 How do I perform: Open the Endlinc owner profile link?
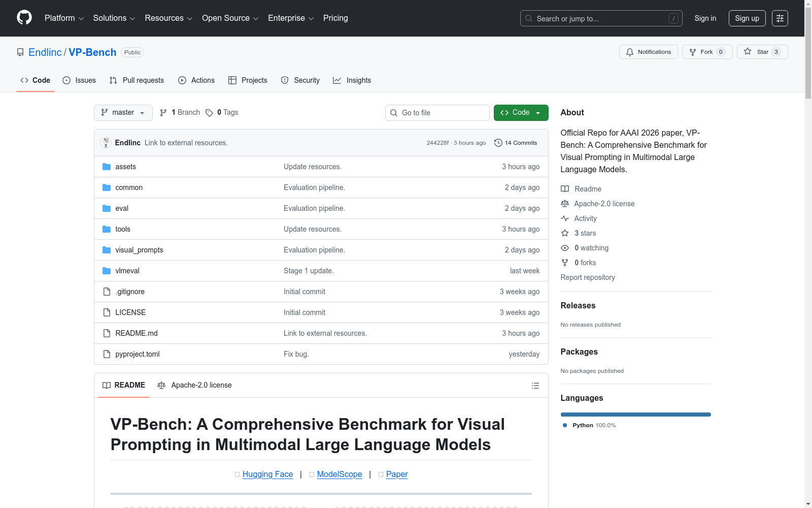45,52
